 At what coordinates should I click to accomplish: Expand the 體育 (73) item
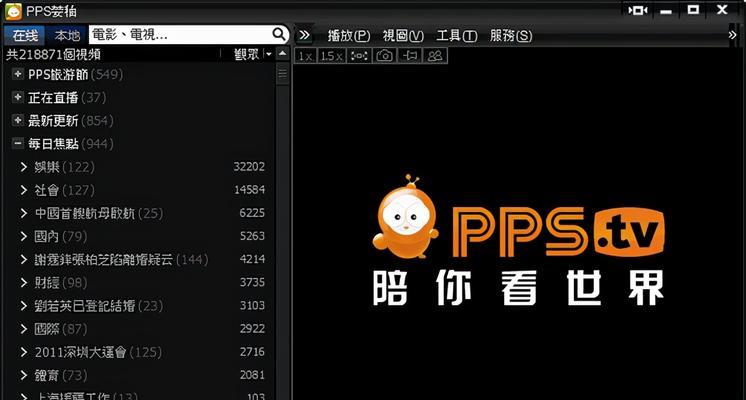(24, 375)
